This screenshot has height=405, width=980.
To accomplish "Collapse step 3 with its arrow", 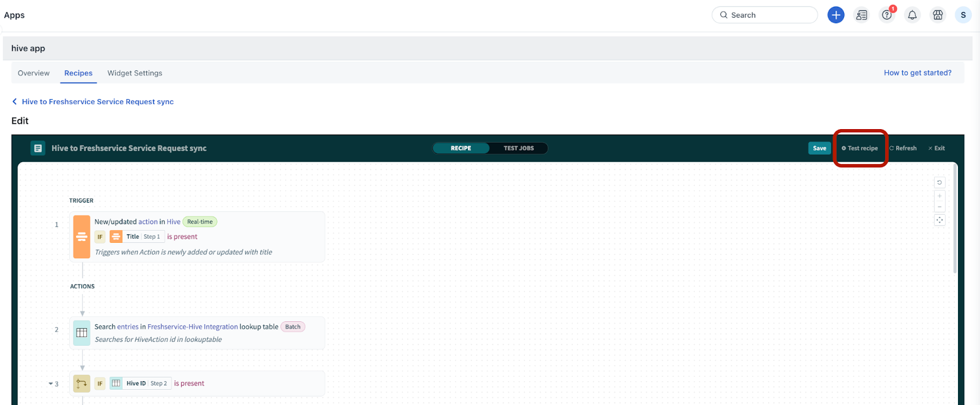I will [51, 384].
